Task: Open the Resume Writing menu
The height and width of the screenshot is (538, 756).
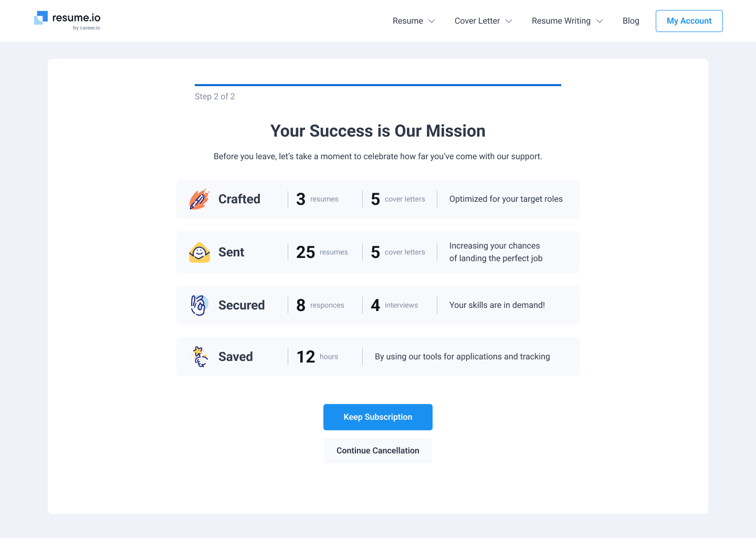Action: pos(567,21)
